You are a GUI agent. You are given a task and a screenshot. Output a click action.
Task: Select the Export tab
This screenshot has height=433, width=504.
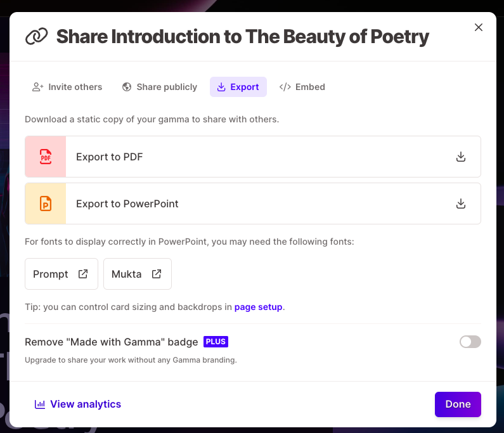click(238, 87)
